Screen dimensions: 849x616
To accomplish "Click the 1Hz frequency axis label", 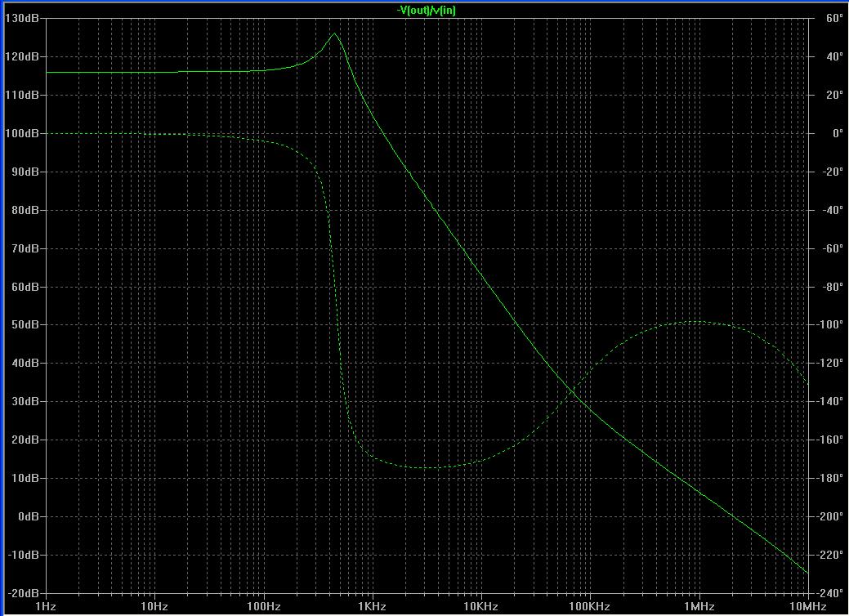I will 46,607.
